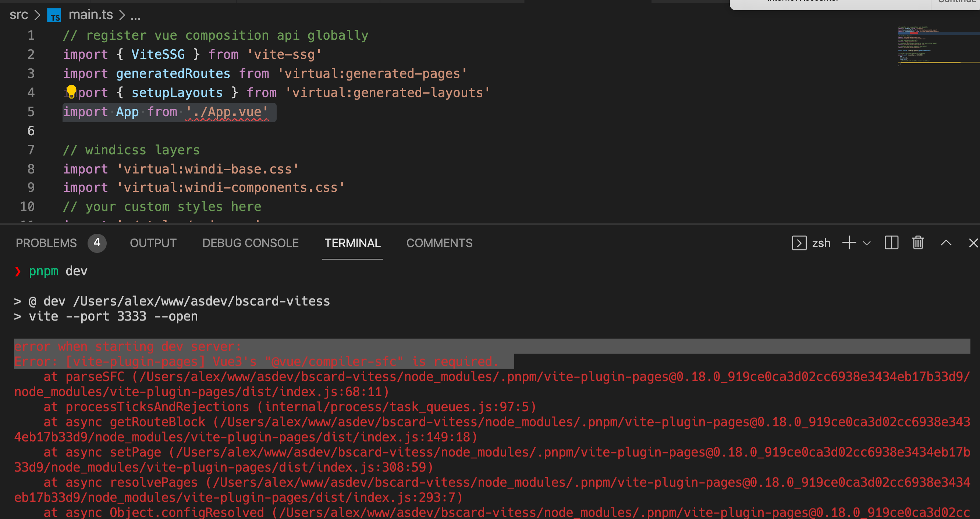Screen dimensions: 980x519
Task: Click line number 6 in the gutter
Action: pyautogui.click(x=31, y=131)
